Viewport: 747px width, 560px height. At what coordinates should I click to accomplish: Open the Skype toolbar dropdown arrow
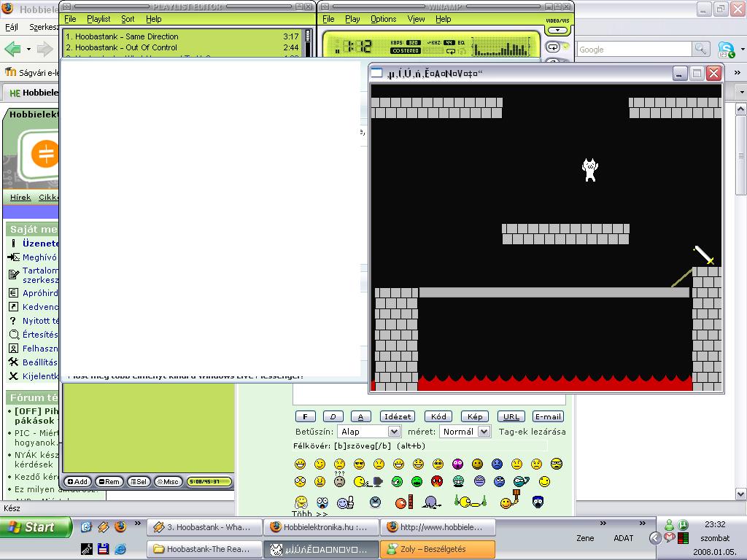[743, 49]
